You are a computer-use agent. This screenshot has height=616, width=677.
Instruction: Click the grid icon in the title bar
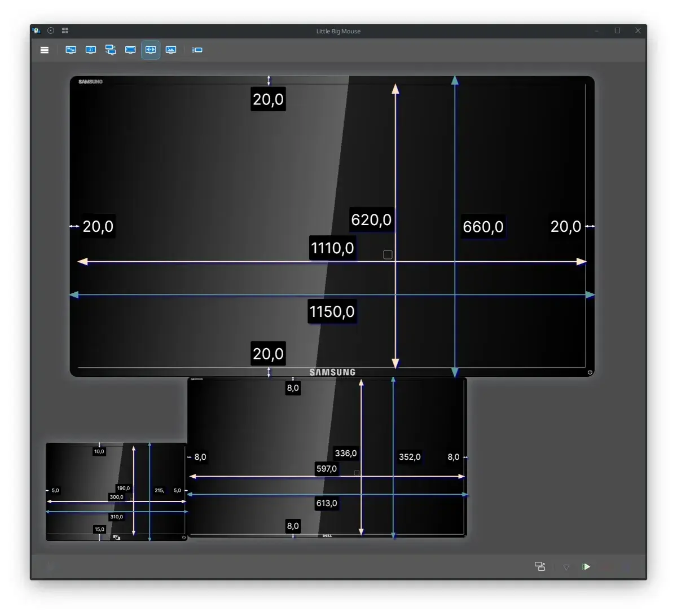[65, 31]
